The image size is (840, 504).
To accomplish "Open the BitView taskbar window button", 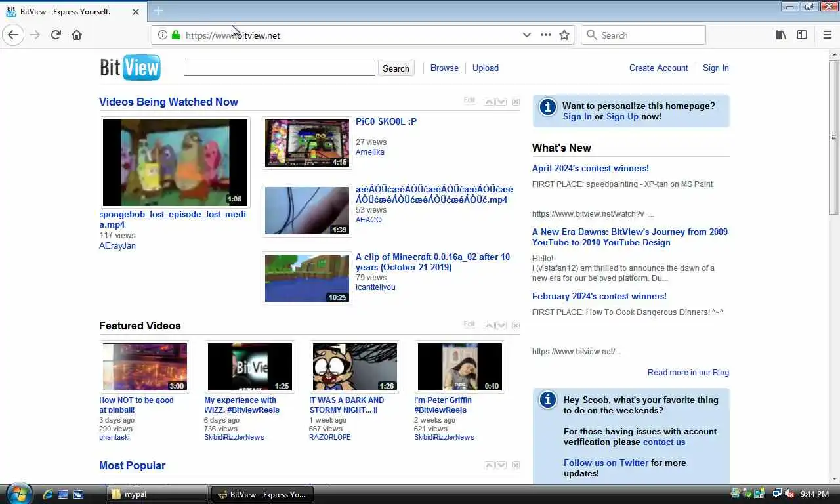I will coord(262,494).
